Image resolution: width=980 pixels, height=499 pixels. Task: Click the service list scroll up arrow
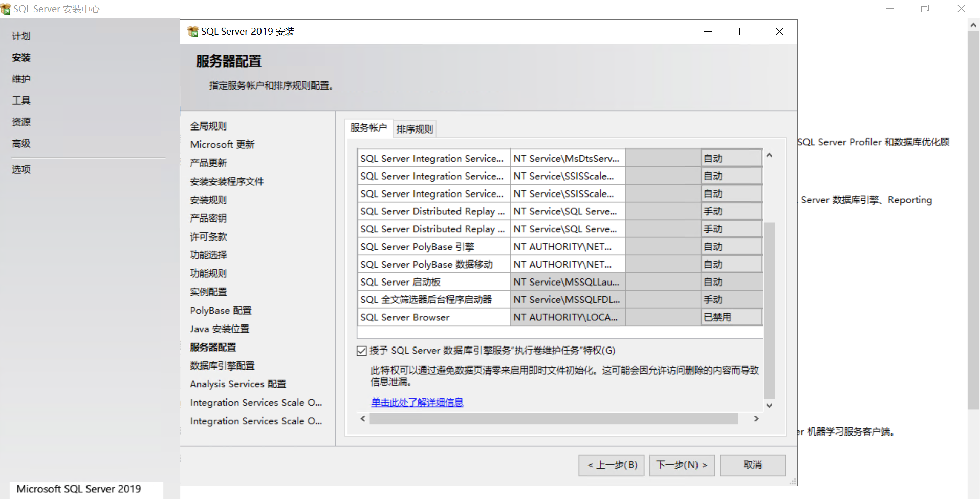coord(769,155)
